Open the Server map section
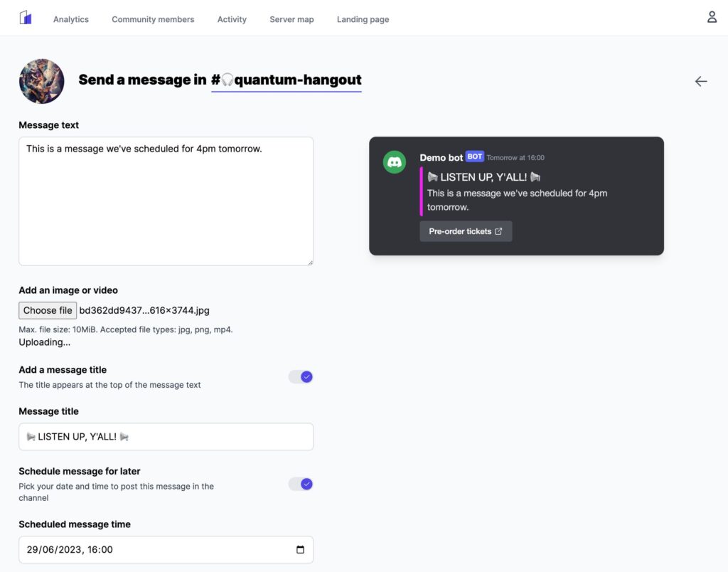The height and width of the screenshot is (572, 728). point(291,19)
